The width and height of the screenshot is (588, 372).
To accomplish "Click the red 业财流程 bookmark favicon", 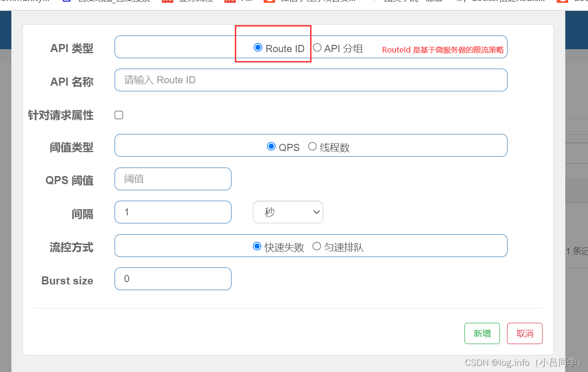I will click(167, 1).
